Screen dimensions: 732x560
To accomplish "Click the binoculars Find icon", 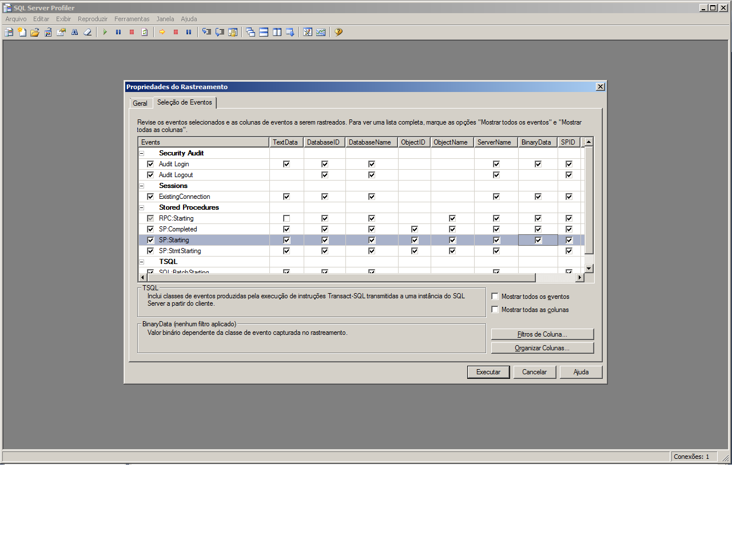I will coord(74,33).
